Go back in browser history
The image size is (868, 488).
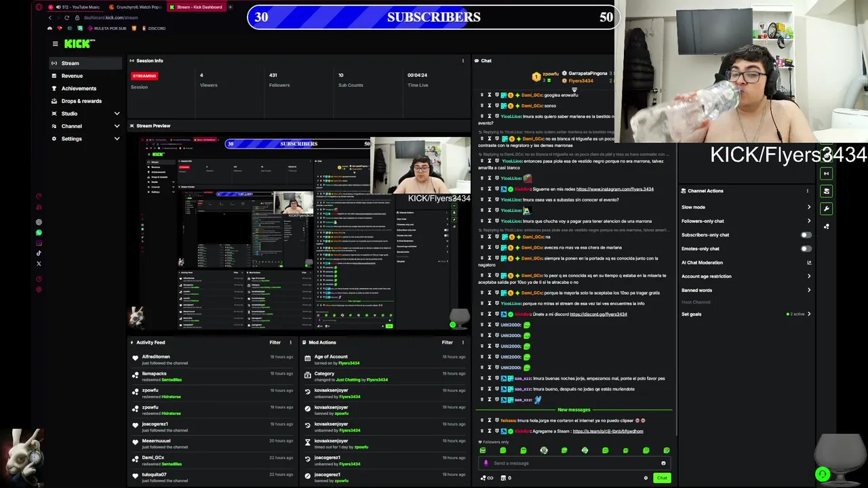pyautogui.click(x=50, y=18)
